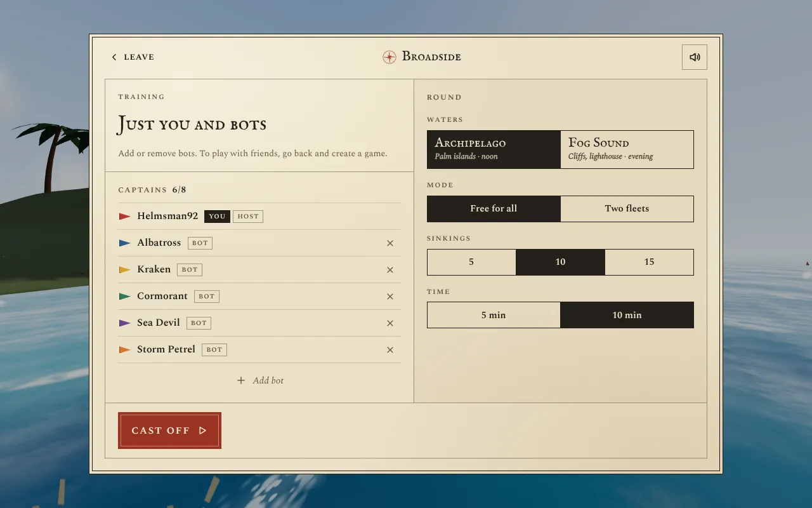Click the Storm Petrel captain name

click(x=166, y=349)
